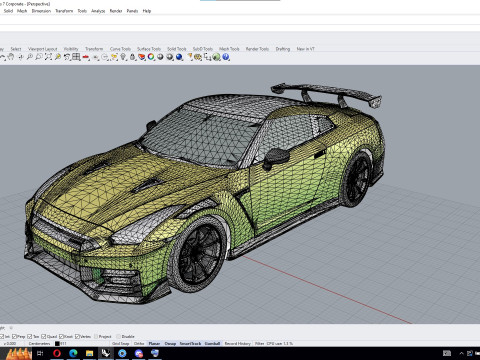Toggle the Knot object snap checkbox

point(61,337)
